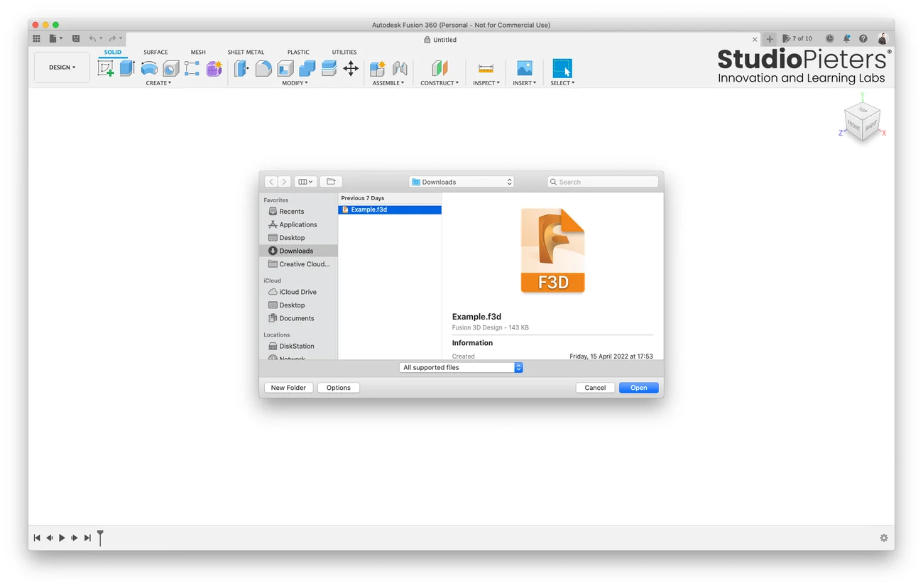Screen dimensions: 923x588
Task: Select the Create Sketch tool
Action: 106,68
